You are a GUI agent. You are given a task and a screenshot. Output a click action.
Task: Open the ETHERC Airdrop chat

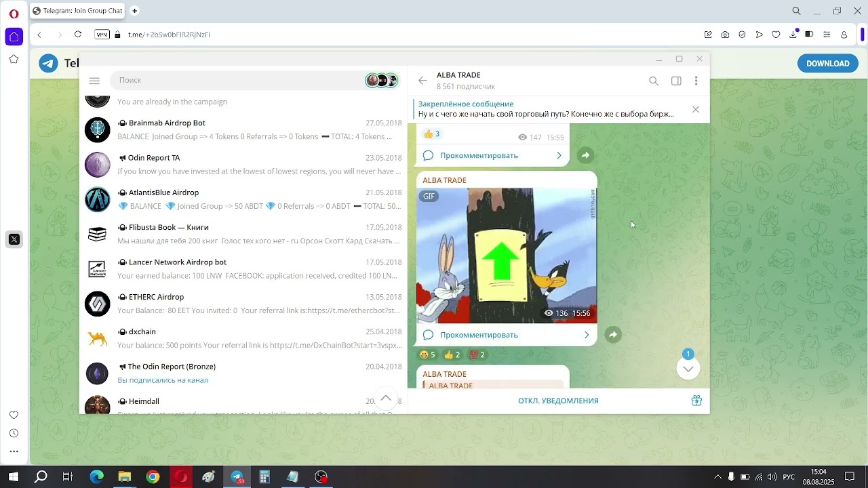coord(243,304)
